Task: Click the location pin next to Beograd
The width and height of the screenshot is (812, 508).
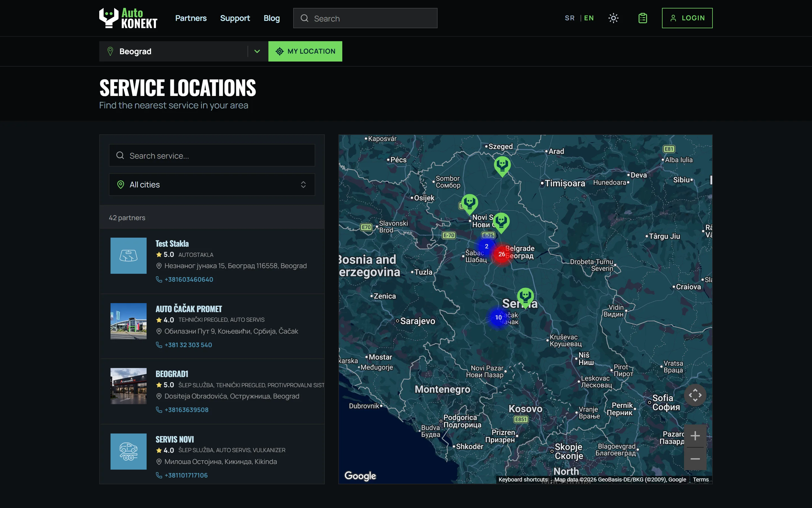Action: click(110, 51)
